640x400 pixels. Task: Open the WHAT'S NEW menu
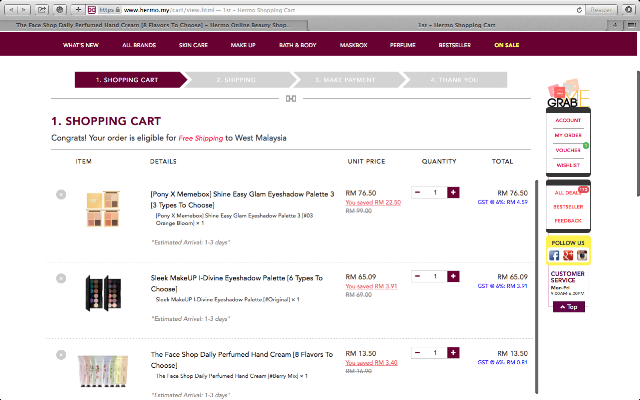[x=81, y=45]
